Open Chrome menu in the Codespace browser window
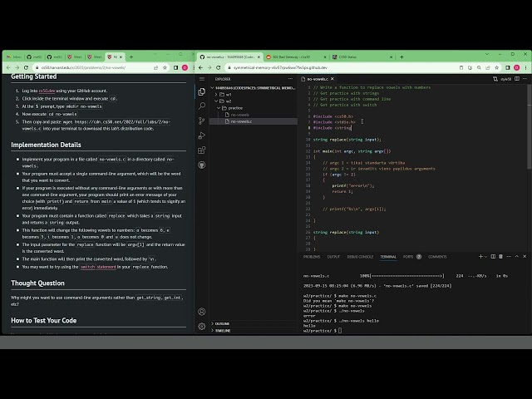The image size is (532, 399). (x=525, y=67)
